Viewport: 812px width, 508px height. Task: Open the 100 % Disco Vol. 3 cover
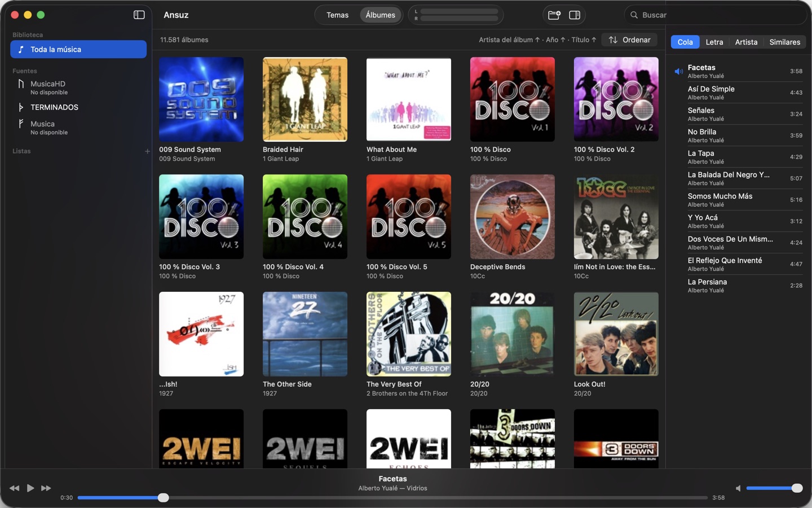(201, 217)
